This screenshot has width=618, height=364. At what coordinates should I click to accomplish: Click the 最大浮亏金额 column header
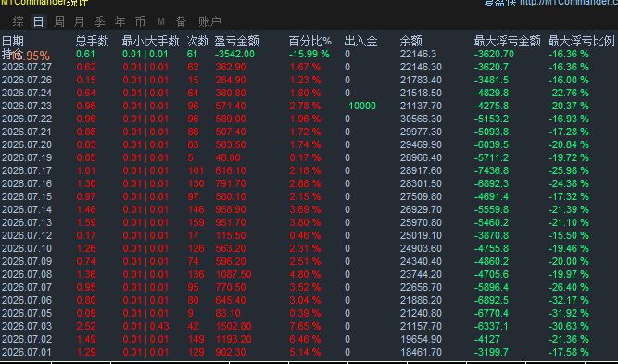coord(507,41)
